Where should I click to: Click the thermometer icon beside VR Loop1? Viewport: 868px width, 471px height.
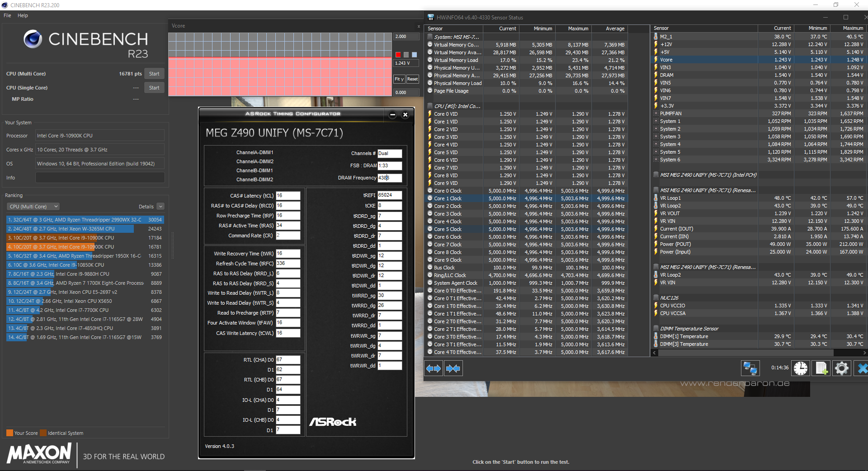pos(656,198)
